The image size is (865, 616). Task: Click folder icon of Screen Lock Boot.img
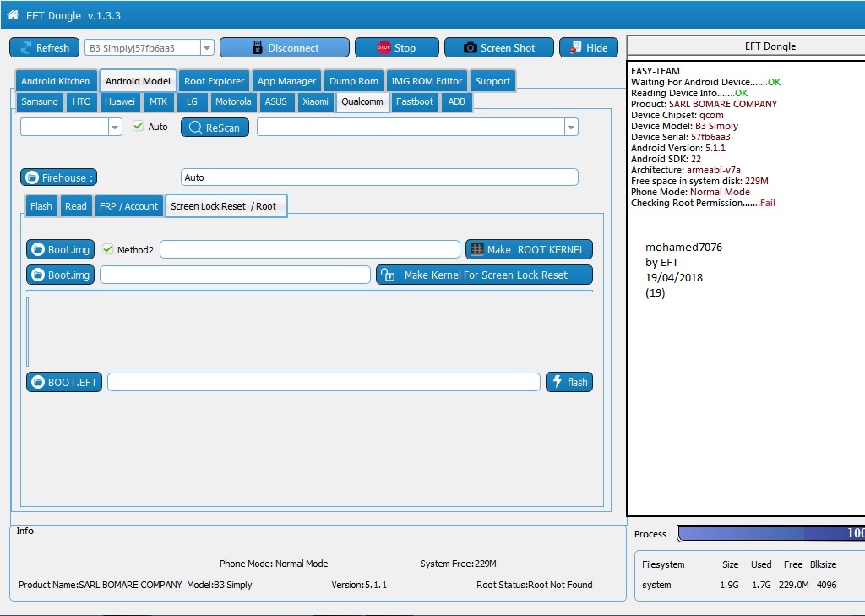coord(37,275)
